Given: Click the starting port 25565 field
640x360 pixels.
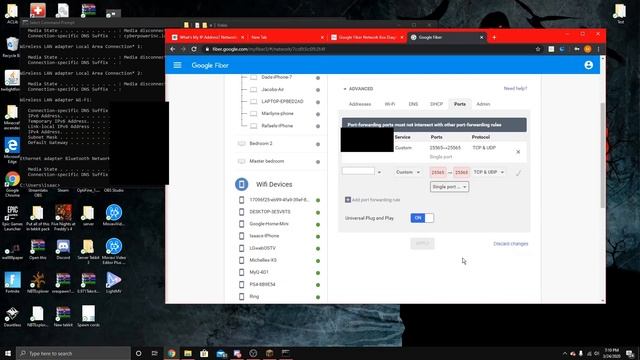Looking at the screenshot, I should click(438, 172).
